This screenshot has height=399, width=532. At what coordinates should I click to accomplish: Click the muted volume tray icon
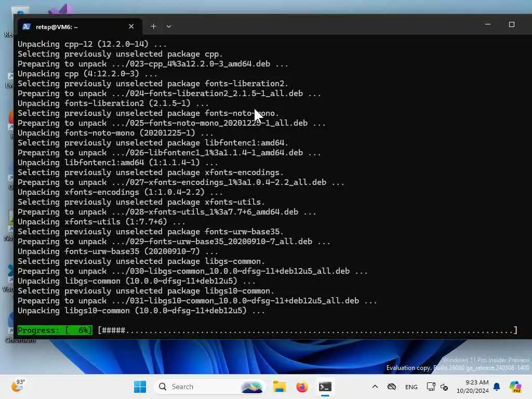click(x=444, y=387)
